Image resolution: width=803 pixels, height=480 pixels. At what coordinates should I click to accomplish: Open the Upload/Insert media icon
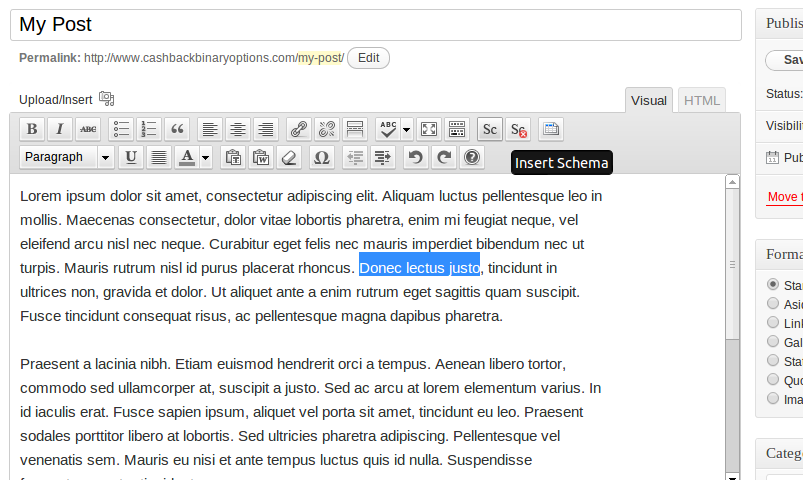tap(107, 98)
